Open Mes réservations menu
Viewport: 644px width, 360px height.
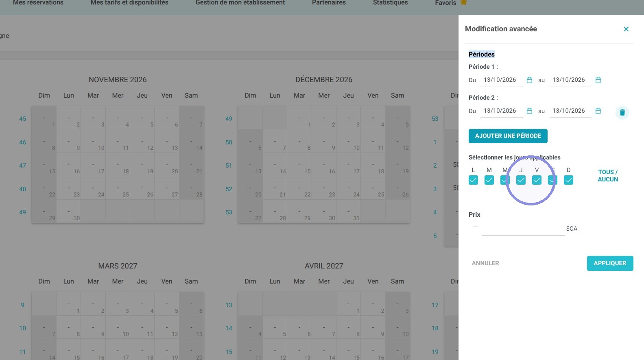pos(38,3)
